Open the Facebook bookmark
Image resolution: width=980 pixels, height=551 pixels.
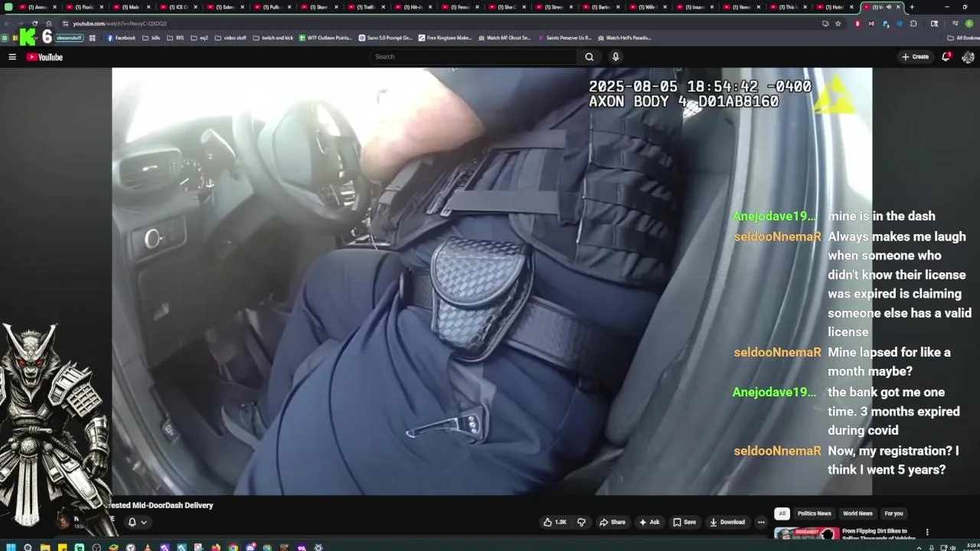(121, 37)
